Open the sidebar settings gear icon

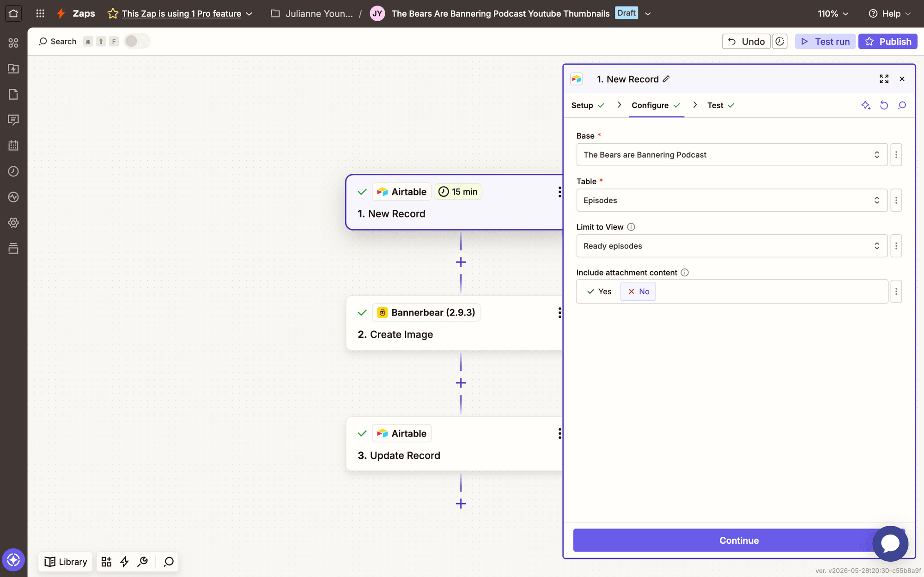pyautogui.click(x=13, y=223)
